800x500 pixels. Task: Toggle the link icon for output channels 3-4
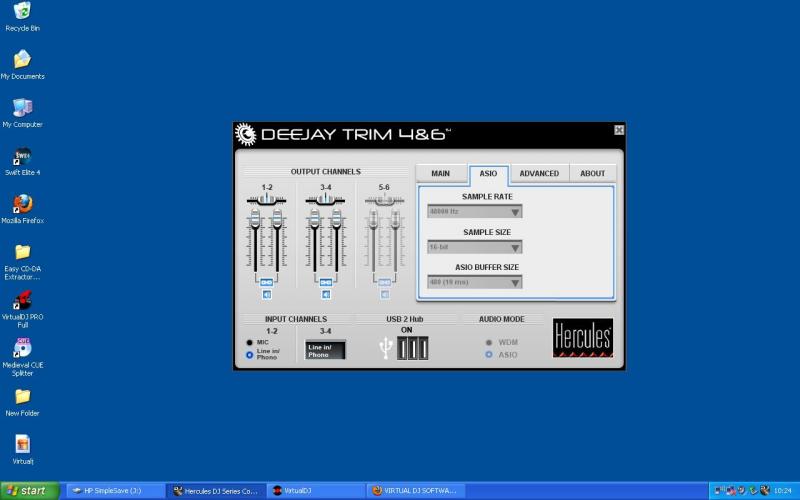(326, 282)
